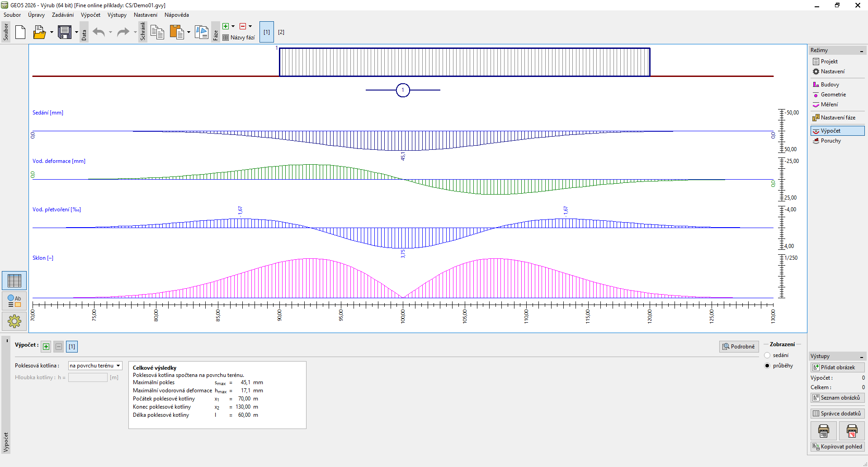
Task: Click the Redo arrow icon
Action: point(123,32)
